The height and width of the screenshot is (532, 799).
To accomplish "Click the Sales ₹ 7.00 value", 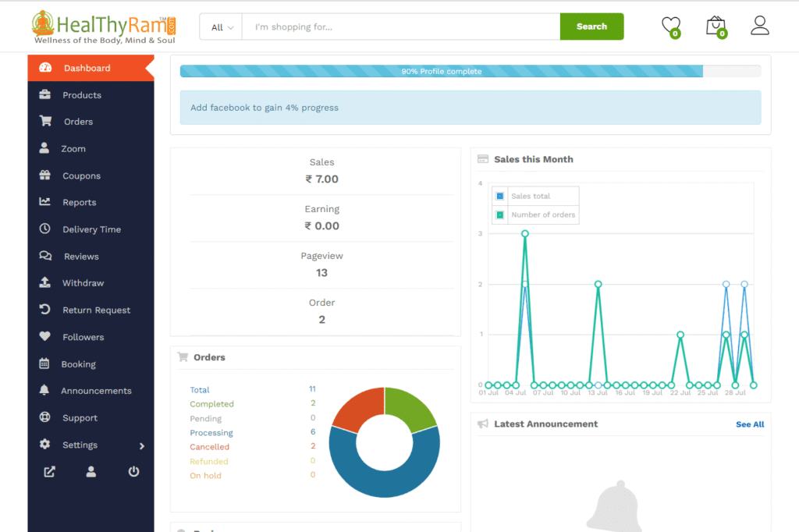I will [x=321, y=179].
